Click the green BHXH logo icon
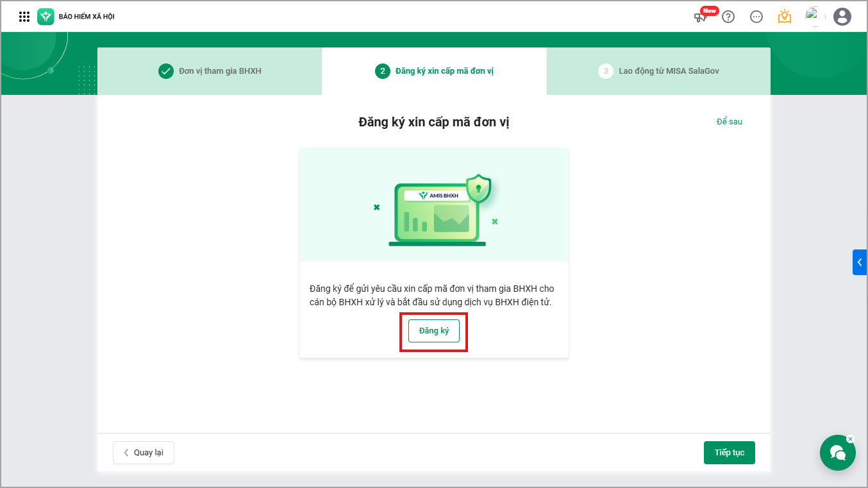The width and height of the screenshot is (868, 488). (x=46, y=17)
